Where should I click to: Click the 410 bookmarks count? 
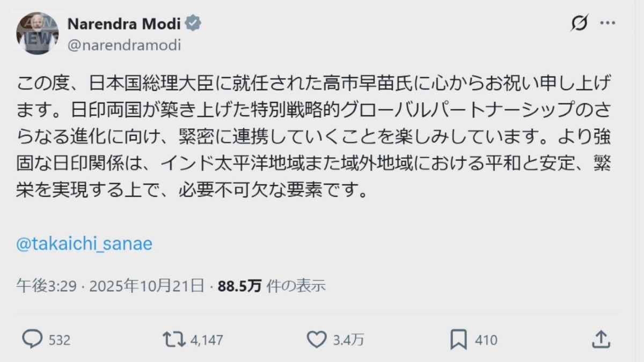[486, 340]
